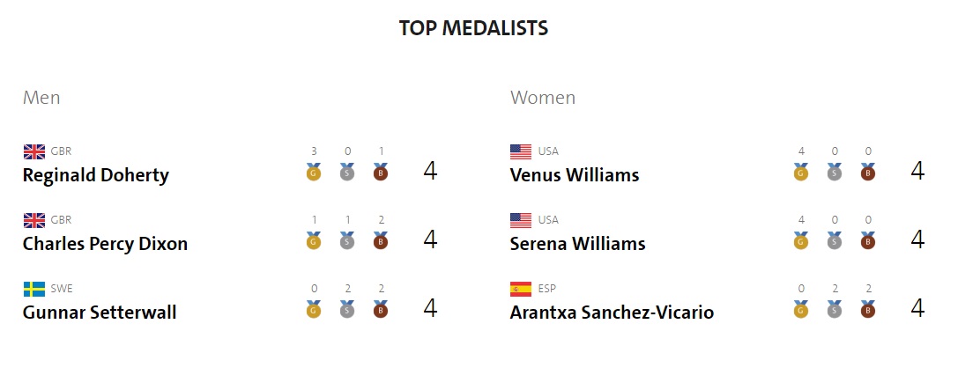Click Venus Williams' gold medal icon
This screenshot has height=368, width=980.
click(801, 173)
